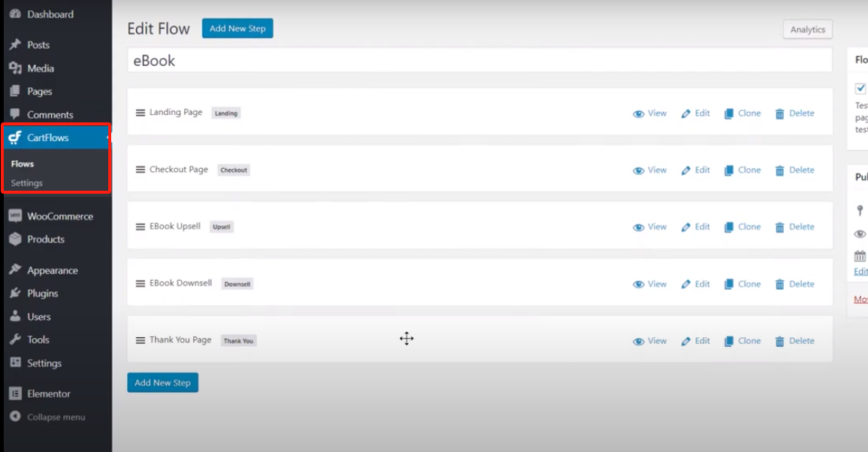868x452 pixels.
Task: Open Posts in the sidebar
Action: [38, 45]
